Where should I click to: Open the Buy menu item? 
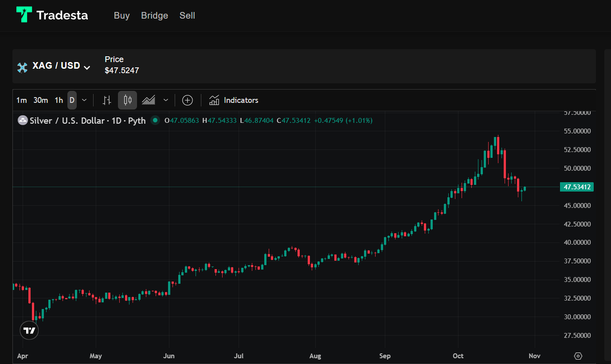[x=122, y=16]
